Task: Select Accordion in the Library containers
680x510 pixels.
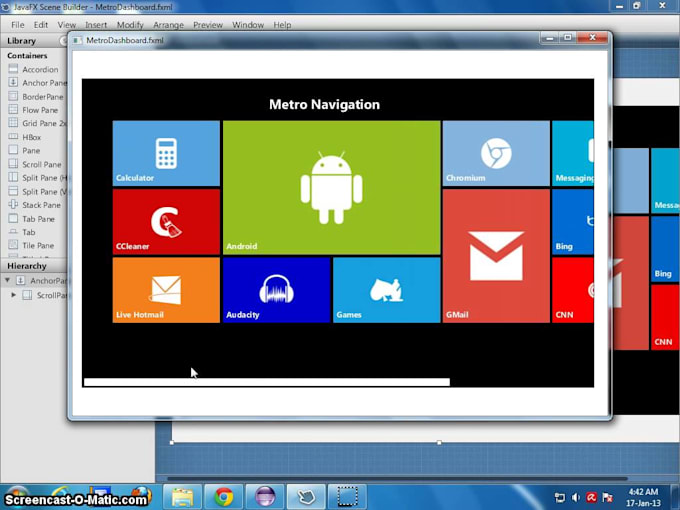Action: pos(40,70)
